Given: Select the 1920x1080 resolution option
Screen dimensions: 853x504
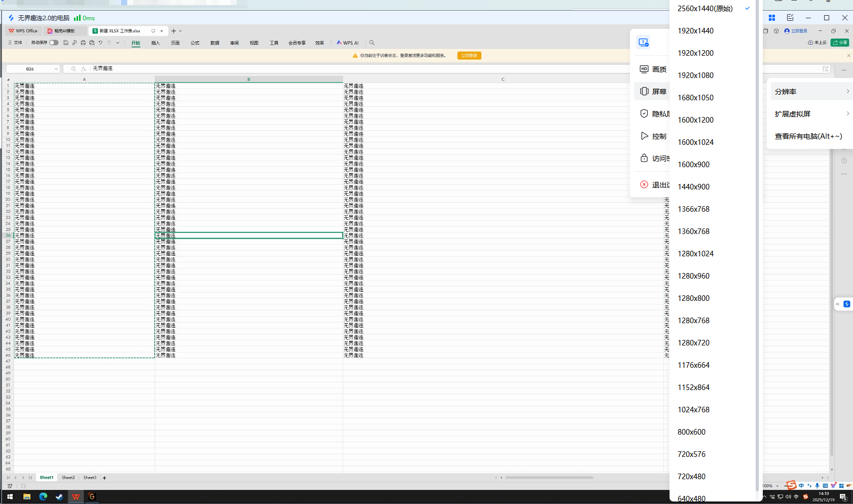Looking at the screenshot, I should coord(695,75).
